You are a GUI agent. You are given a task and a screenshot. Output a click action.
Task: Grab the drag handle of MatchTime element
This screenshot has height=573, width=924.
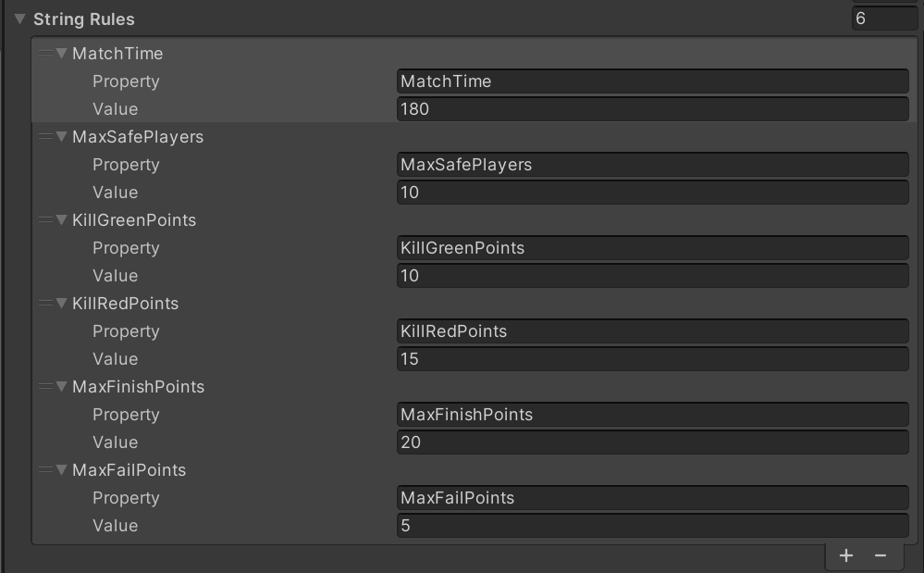tap(45, 54)
